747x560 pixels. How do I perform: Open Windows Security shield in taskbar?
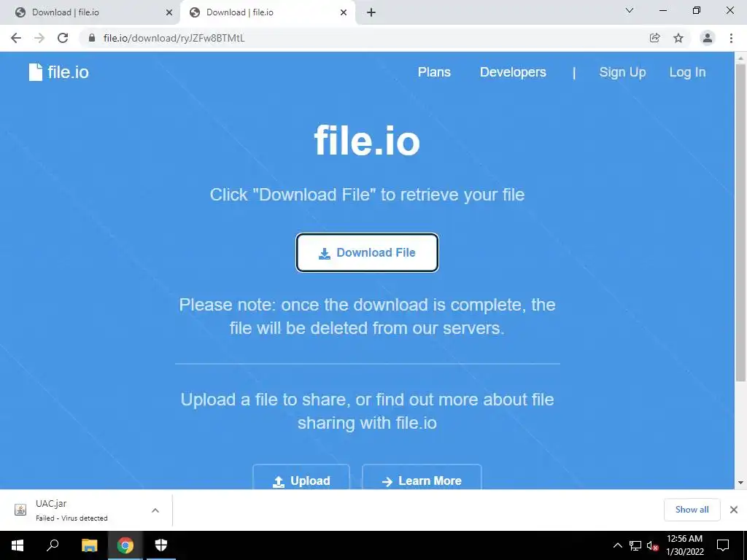(161, 545)
